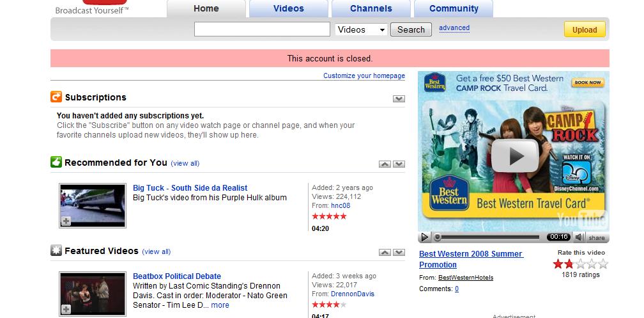Screen dimensions: 644x318
Task: Click the orange Subscriptions section icon
Action: (56, 97)
